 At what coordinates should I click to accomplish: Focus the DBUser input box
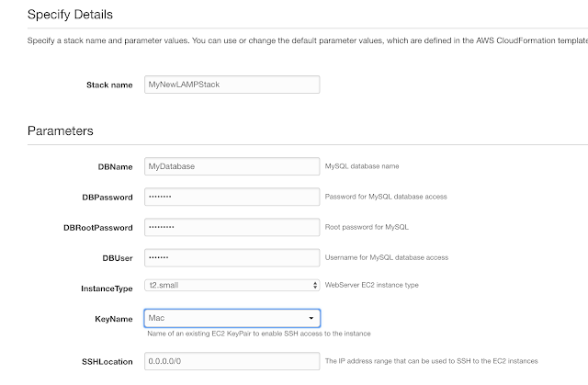pyautogui.click(x=232, y=257)
